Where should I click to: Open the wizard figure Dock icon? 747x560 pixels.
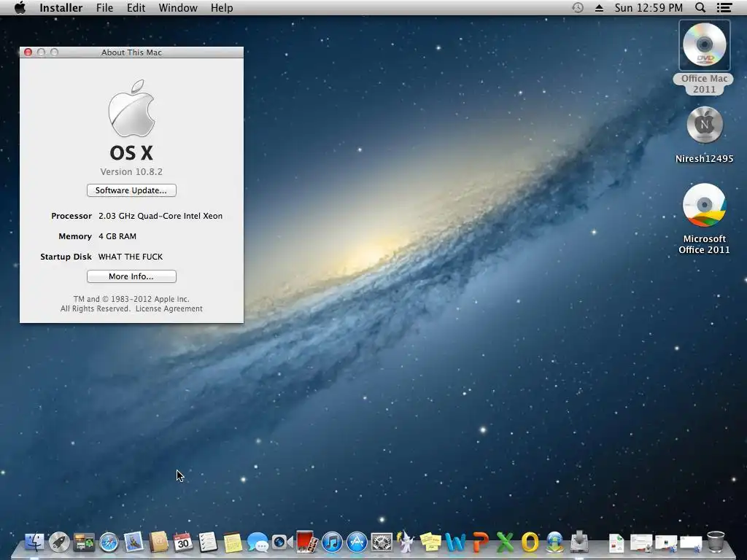406,542
